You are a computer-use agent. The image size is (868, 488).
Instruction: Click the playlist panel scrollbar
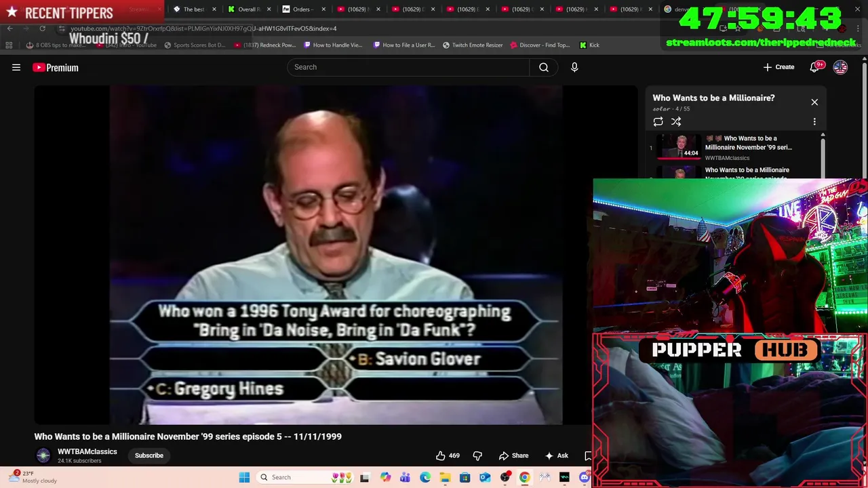click(x=823, y=156)
